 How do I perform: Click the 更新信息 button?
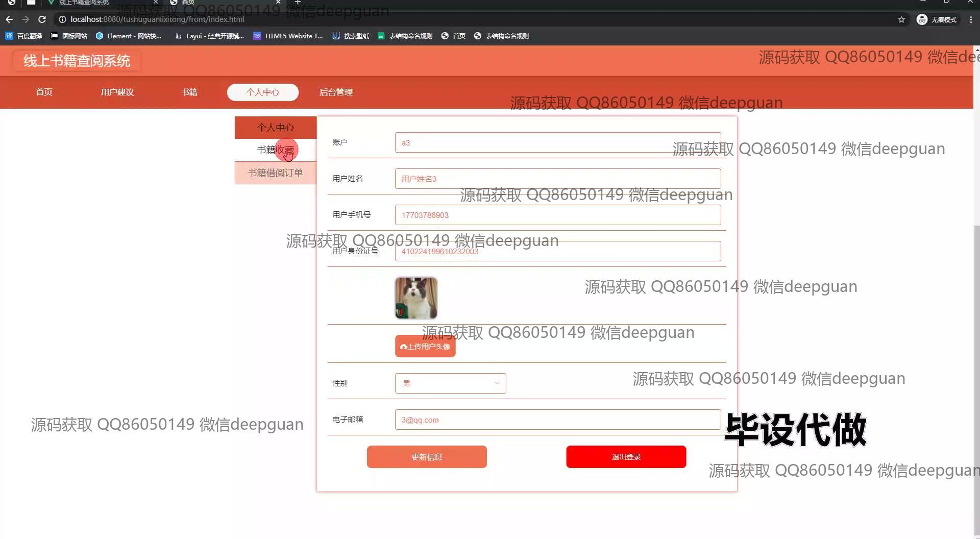[x=427, y=457]
